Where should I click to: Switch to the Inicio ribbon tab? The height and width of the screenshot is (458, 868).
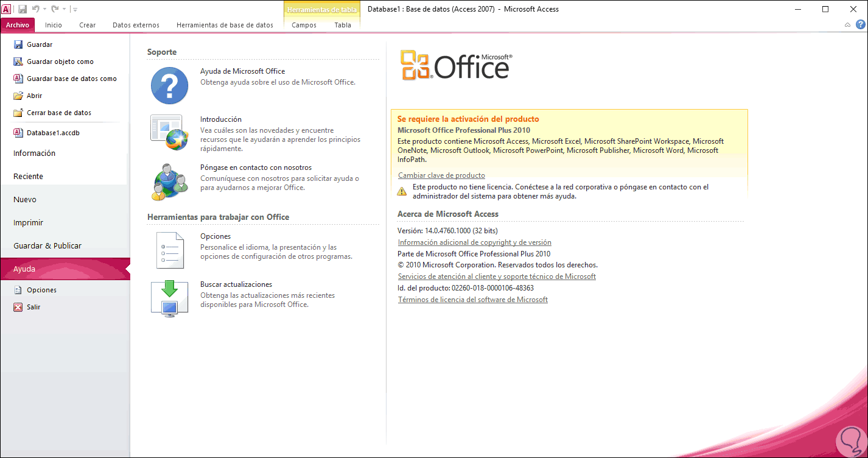(54, 25)
